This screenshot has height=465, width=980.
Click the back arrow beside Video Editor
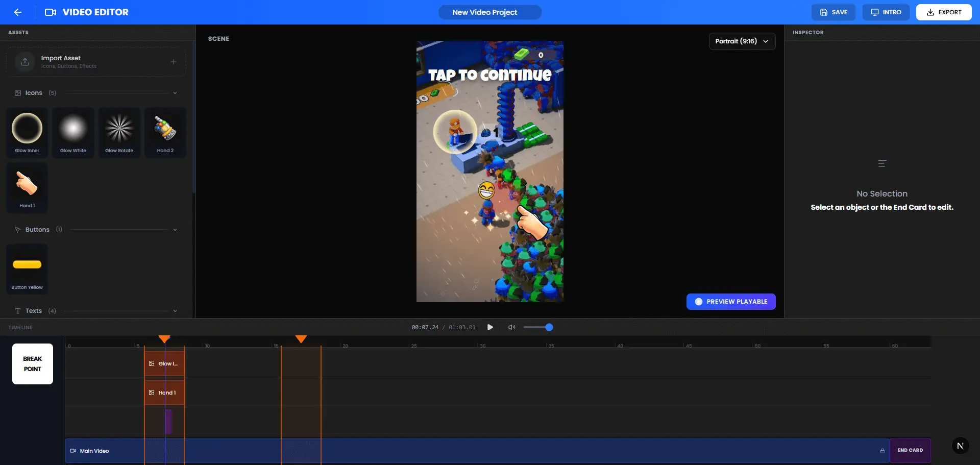(18, 12)
